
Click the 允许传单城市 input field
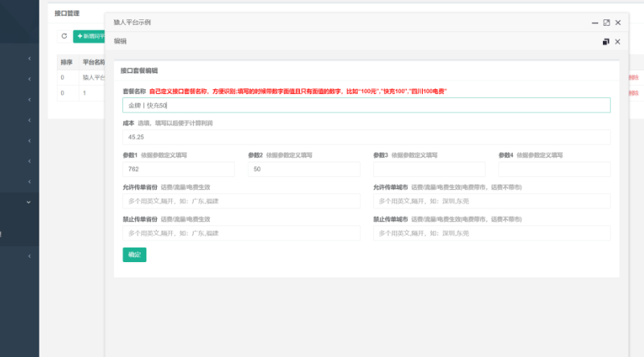[x=491, y=201]
